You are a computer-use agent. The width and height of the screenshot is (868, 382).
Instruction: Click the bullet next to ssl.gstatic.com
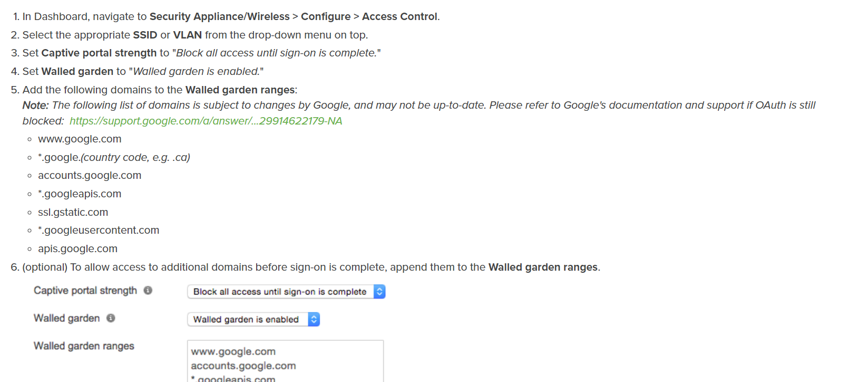point(30,213)
